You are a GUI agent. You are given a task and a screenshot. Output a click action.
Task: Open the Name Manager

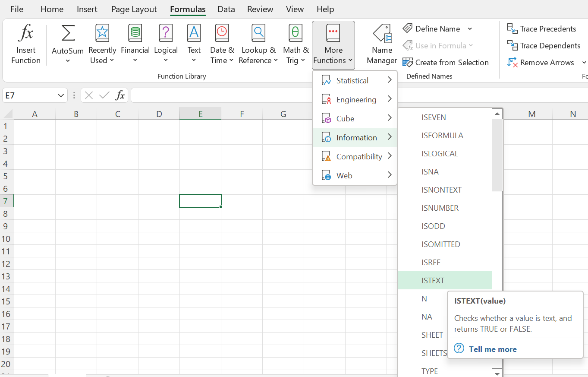382,44
